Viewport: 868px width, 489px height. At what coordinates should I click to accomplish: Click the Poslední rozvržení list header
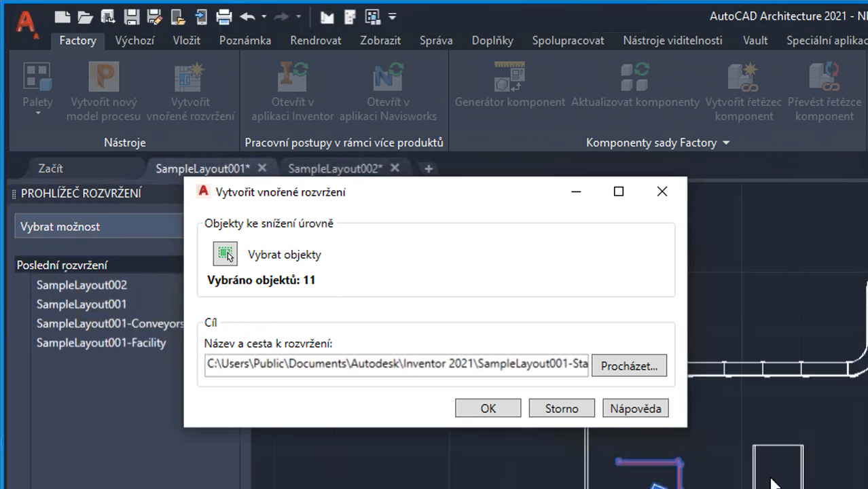click(x=100, y=265)
